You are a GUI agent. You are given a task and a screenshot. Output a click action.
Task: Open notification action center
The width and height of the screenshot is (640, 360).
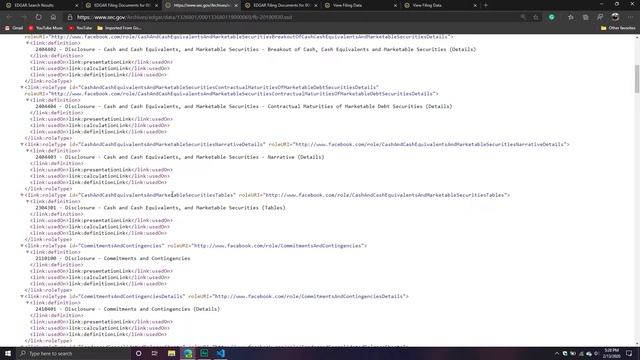coord(629,353)
